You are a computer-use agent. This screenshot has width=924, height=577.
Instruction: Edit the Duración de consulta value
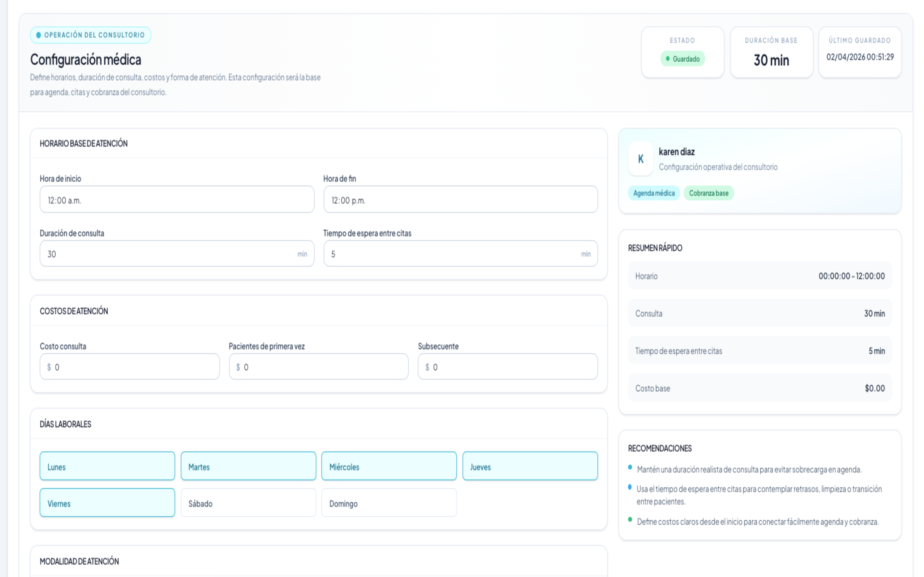coord(177,253)
